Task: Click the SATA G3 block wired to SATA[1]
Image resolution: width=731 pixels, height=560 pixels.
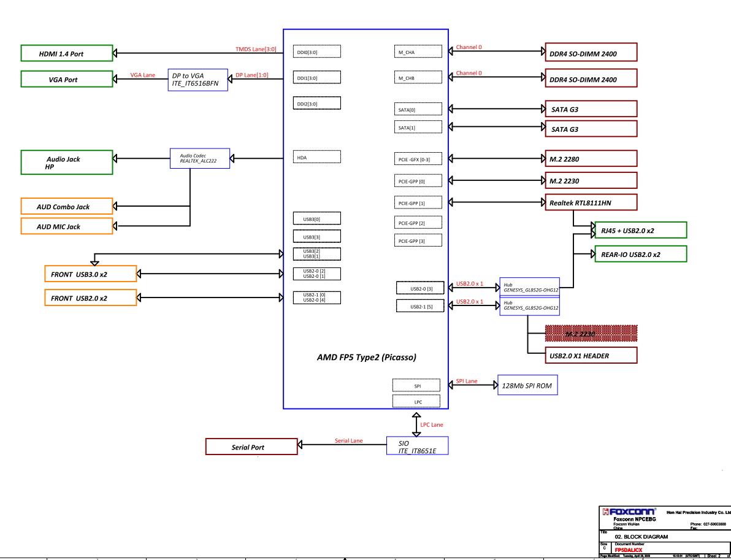Action: tap(591, 129)
